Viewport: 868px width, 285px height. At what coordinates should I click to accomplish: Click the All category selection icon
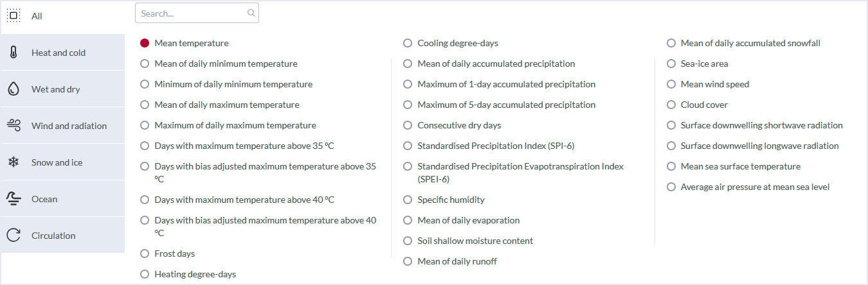pyautogui.click(x=14, y=15)
